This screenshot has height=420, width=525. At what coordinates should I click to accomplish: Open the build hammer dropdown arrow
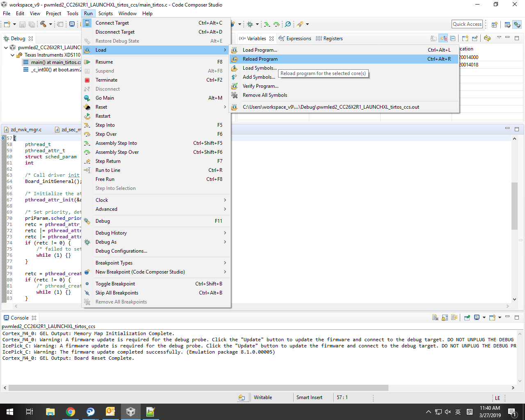point(50,24)
